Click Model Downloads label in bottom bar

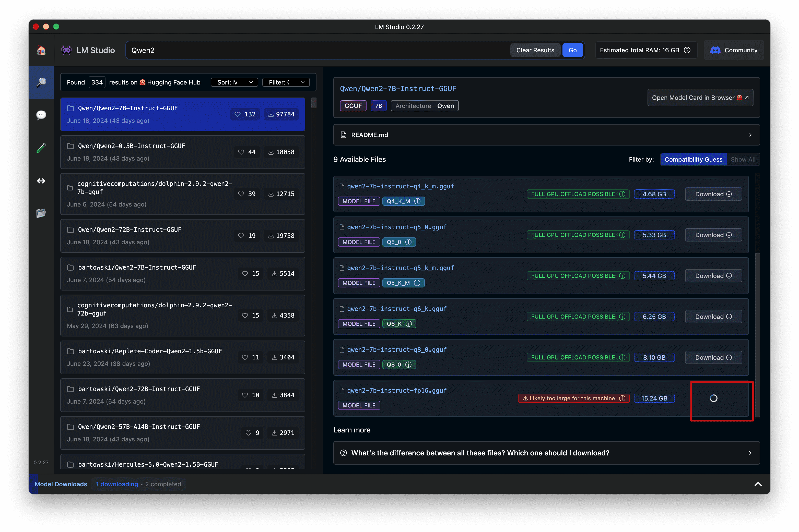(61, 484)
